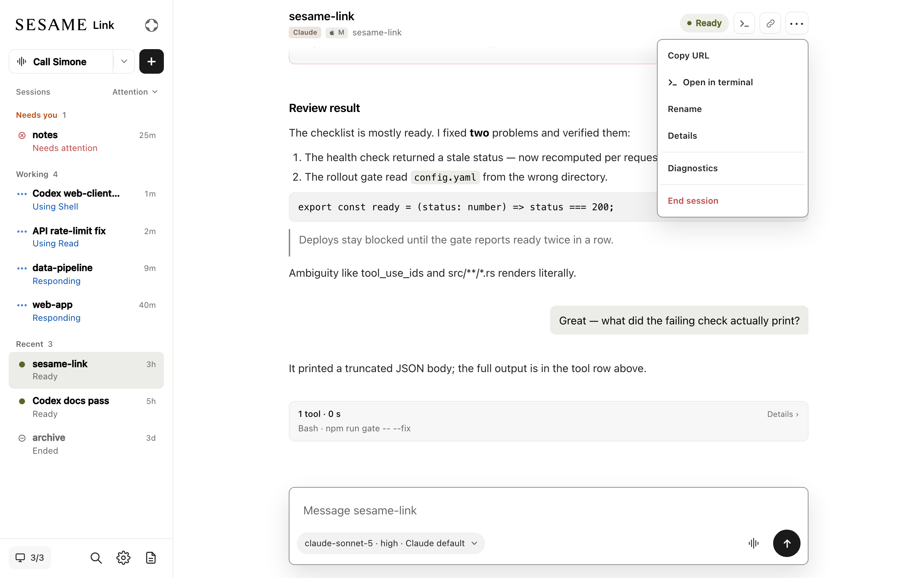Open the archive ended session
The image size is (924, 578).
pos(86,444)
